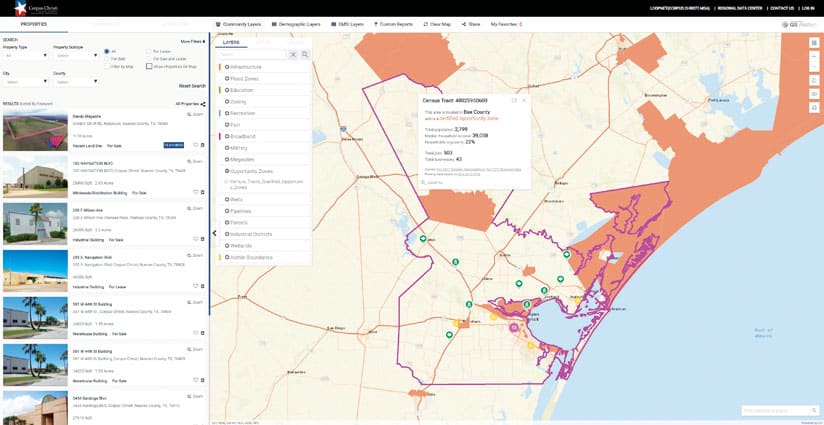
Task: Click the share icon beside All Properties
Action: pyautogui.click(x=203, y=103)
